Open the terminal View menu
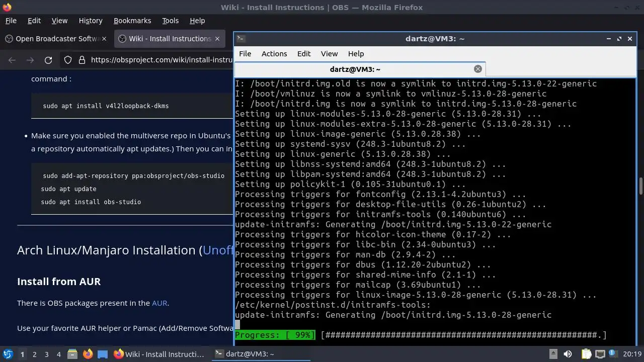 [329, 54]
